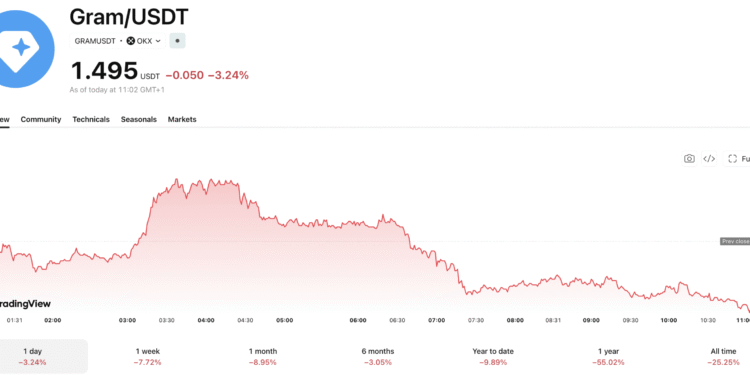The image size is (750, 375).
Task: Select the 1 year range
Action: click(608, 357)
